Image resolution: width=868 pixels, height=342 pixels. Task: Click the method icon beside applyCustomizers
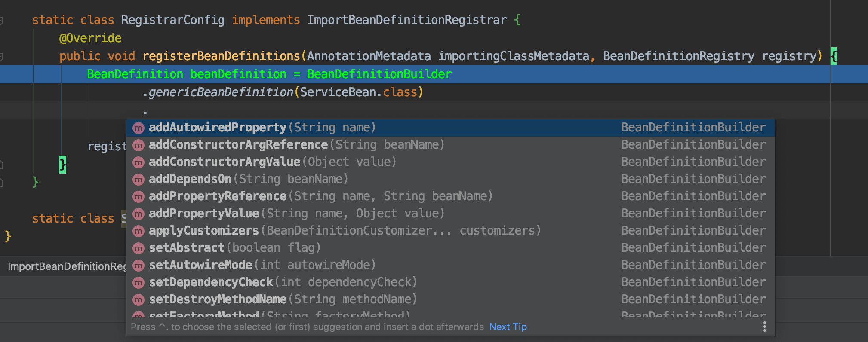(138, 231)
